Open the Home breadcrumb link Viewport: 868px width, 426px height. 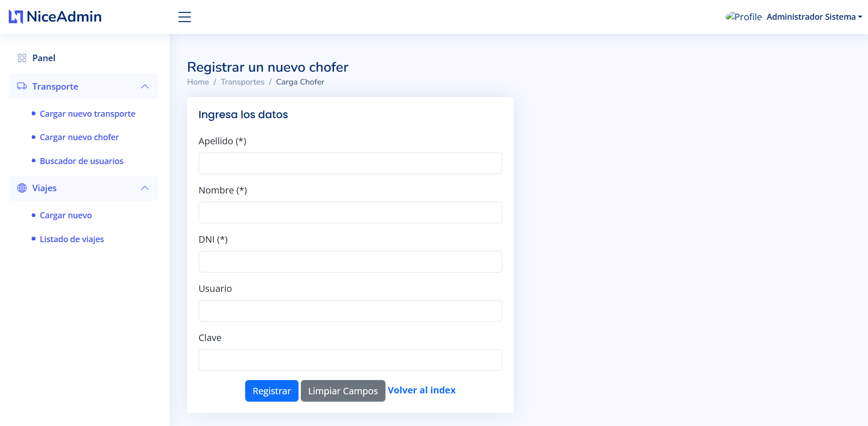tap(198, 81)
